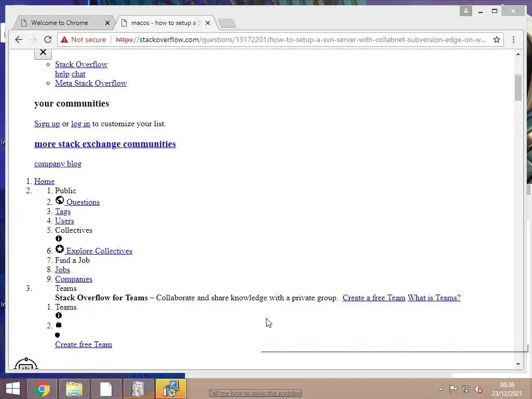532x399 pixels.
Task: Open the installer setup taskbar icon
Action: (170, 389)
